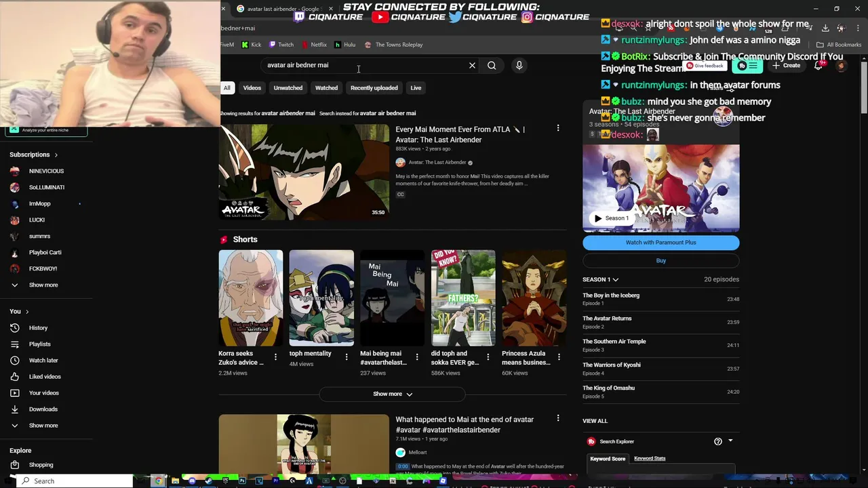Open the Search Explorer dropdown arrow

[x=730, y=441]
